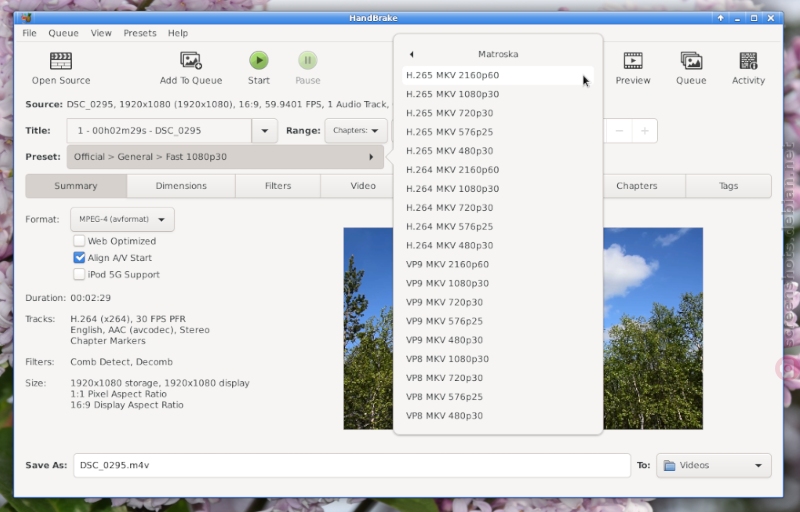The height and width of the screenshot is (512, 800).
Task: Switch to the Tags tab
Action: point(729,186)
